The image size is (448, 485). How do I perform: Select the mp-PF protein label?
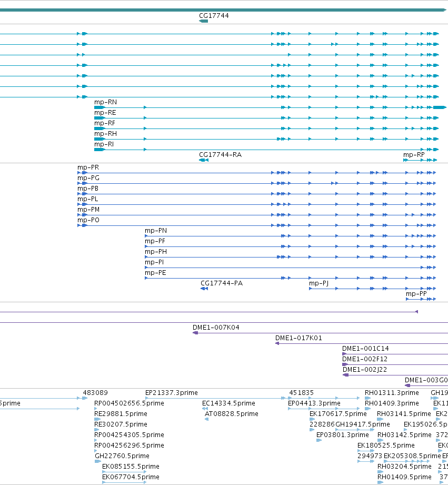pos(155,241)
